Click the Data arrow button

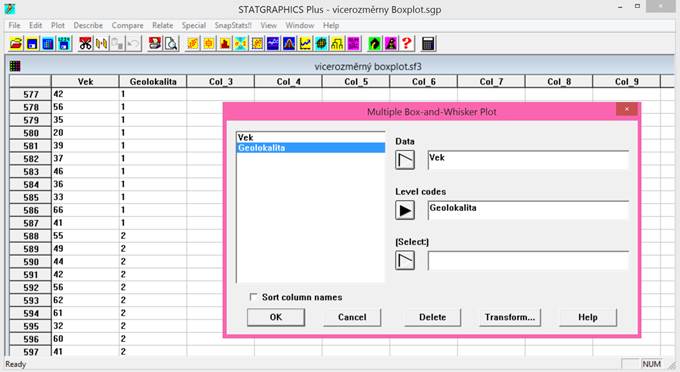pyautogui.click(x=405, y=160)
